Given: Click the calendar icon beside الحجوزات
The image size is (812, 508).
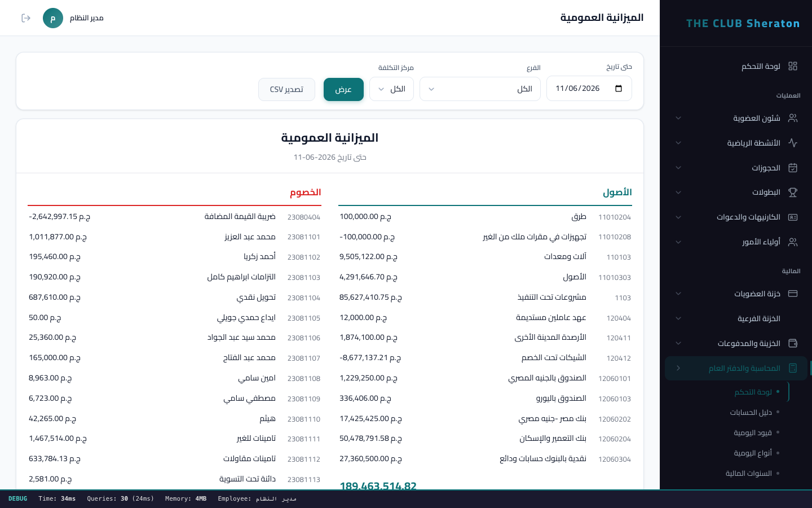Looking at the screenshot, I should click(793, 168).
